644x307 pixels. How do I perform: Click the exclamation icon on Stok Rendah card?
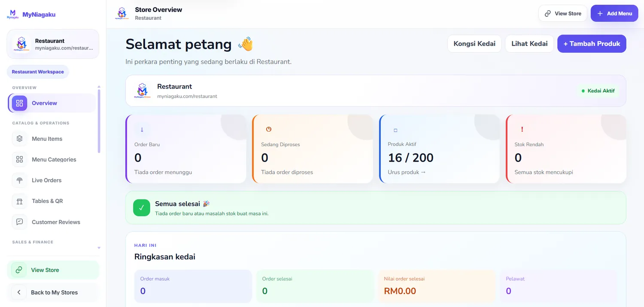point(522,129)
